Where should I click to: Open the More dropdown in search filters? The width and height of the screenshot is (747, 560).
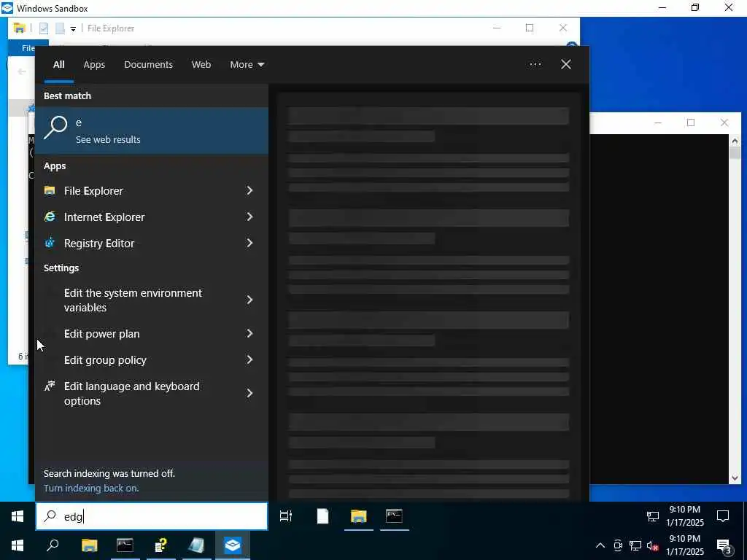point(247,64)
